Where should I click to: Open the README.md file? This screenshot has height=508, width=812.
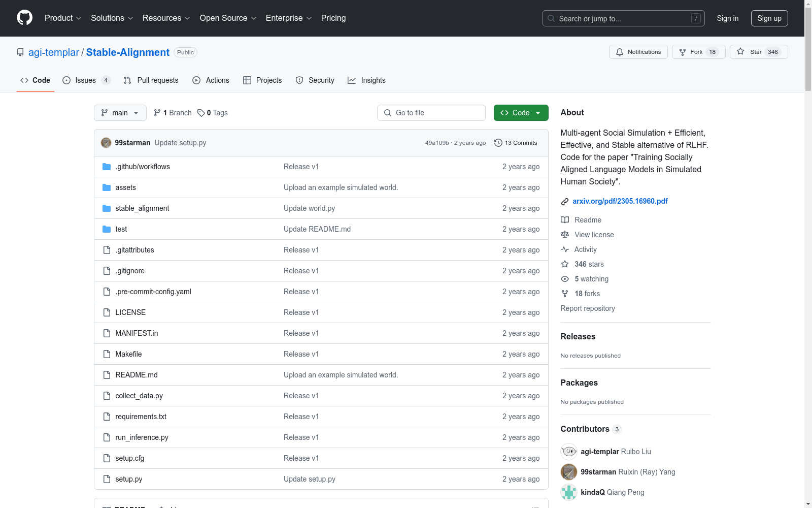(137, 375)
